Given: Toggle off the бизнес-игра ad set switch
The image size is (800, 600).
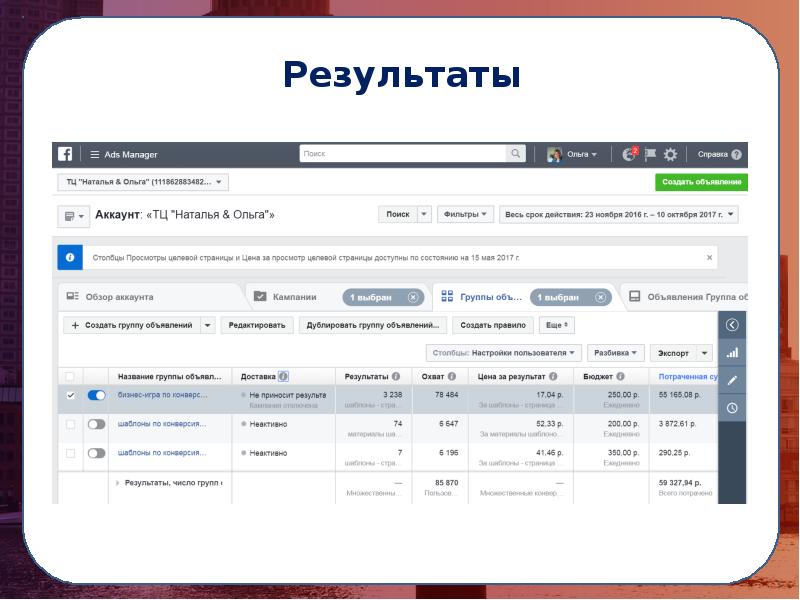Looking at the screenshot, I should [97, 396].
